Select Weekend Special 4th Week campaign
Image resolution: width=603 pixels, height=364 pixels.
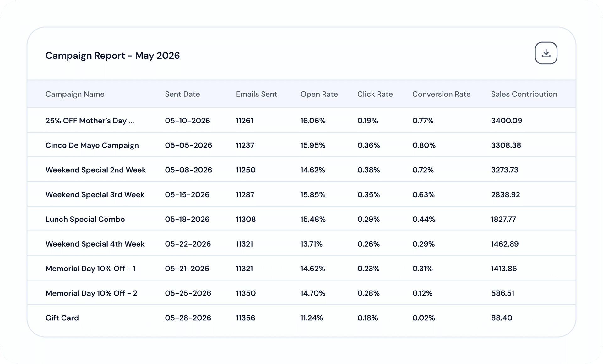pyautogui.click(x=301, y=244)
